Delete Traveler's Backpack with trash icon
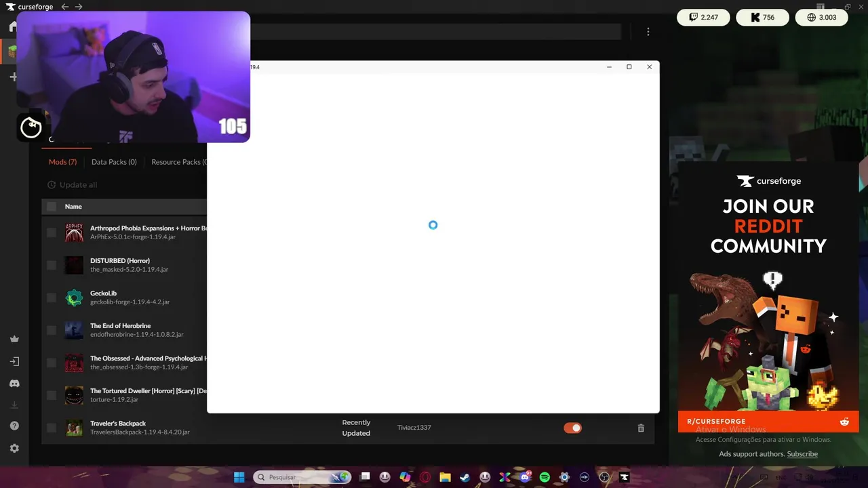 [x=641, y=428]
